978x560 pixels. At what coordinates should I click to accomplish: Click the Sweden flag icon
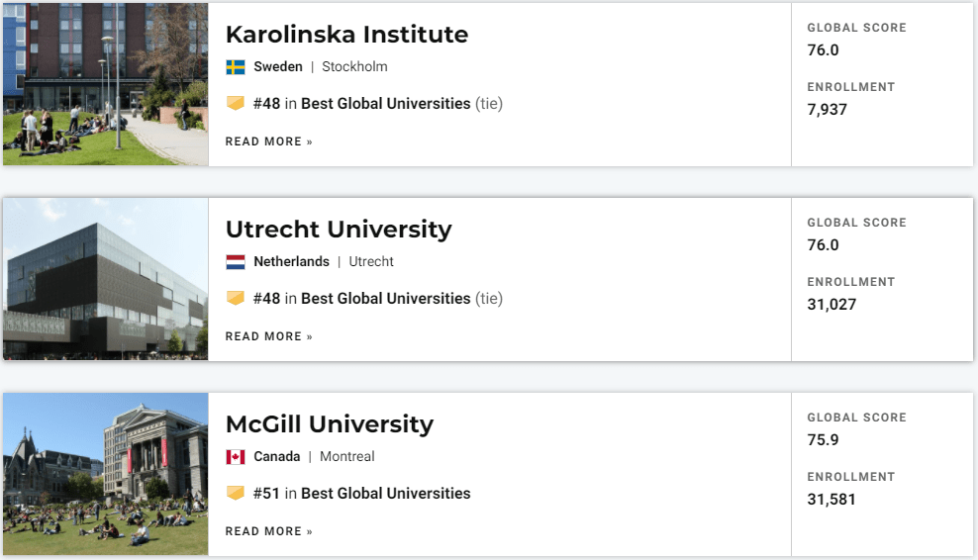click(x=236, y=67)
